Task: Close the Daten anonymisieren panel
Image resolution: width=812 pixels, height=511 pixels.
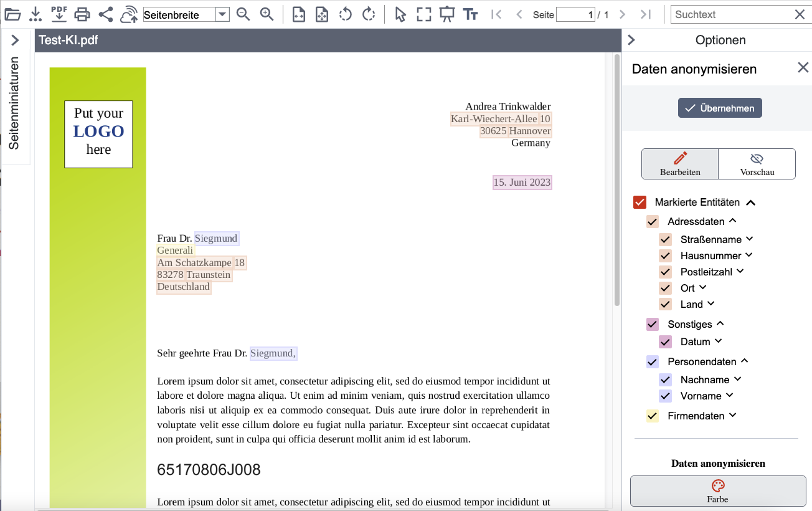Action: [x=803, y=68]
